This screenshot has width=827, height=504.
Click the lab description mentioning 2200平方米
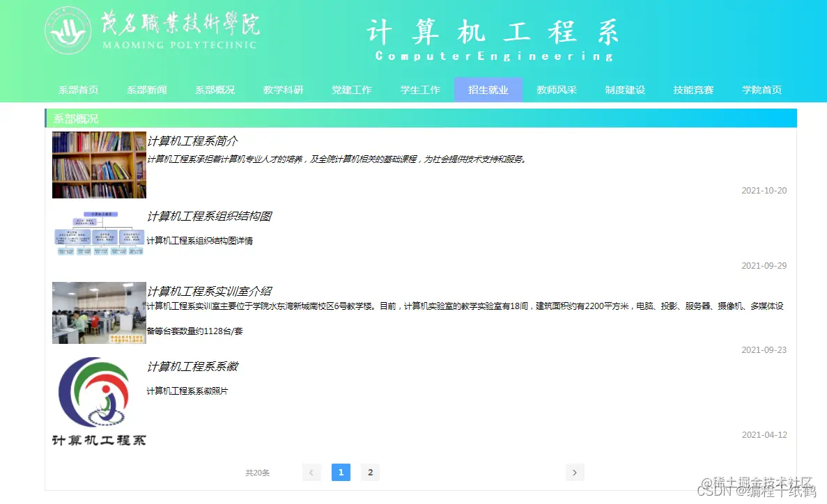(465, 318)
